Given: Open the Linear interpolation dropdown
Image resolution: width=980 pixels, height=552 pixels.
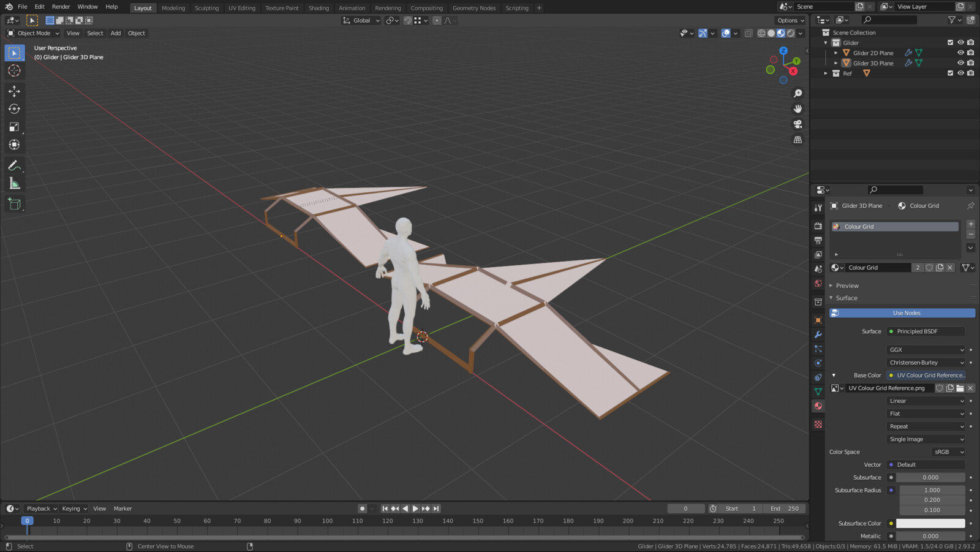Looking at the screenshot, I should 926,401.
